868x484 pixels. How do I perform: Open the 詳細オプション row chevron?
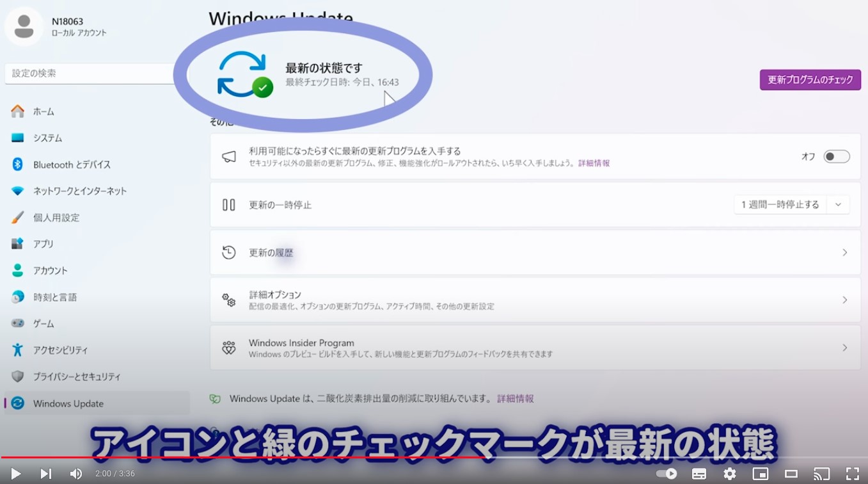[845, 300]
